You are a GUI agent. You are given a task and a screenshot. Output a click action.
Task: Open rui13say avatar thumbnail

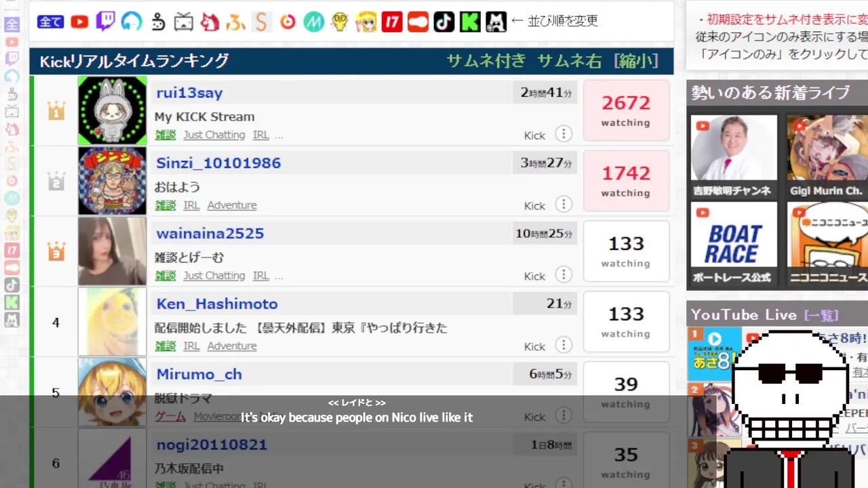[112, 110]
